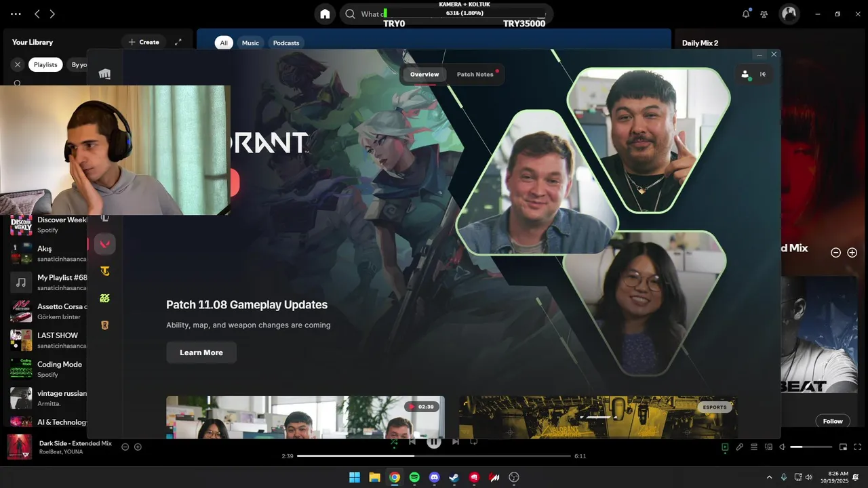
Task: Expand Your Library to full view
Action: pyautogui.click(x=178, y=42)
